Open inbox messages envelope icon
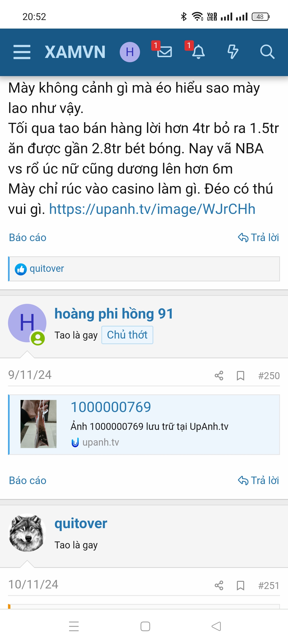The height and width of the screenshot is (644, 288). pyautogui.click(x=164, y=52)
